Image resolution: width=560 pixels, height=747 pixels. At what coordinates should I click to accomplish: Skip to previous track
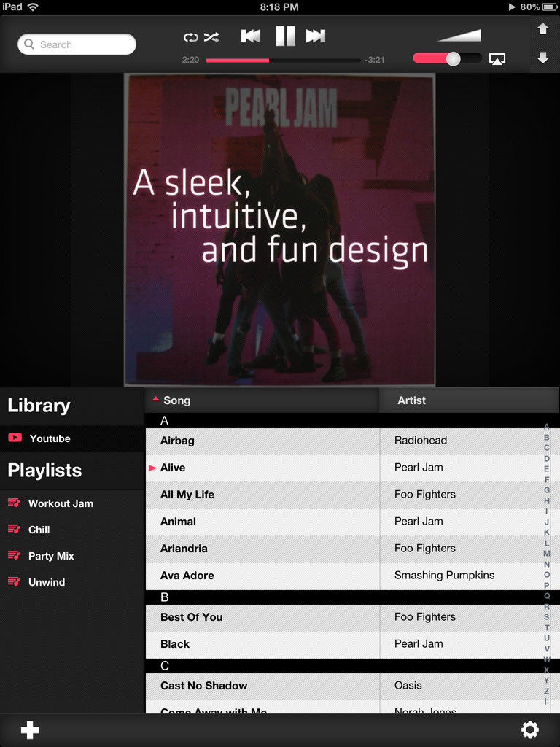pyautogui.click(x=251, y=36)
